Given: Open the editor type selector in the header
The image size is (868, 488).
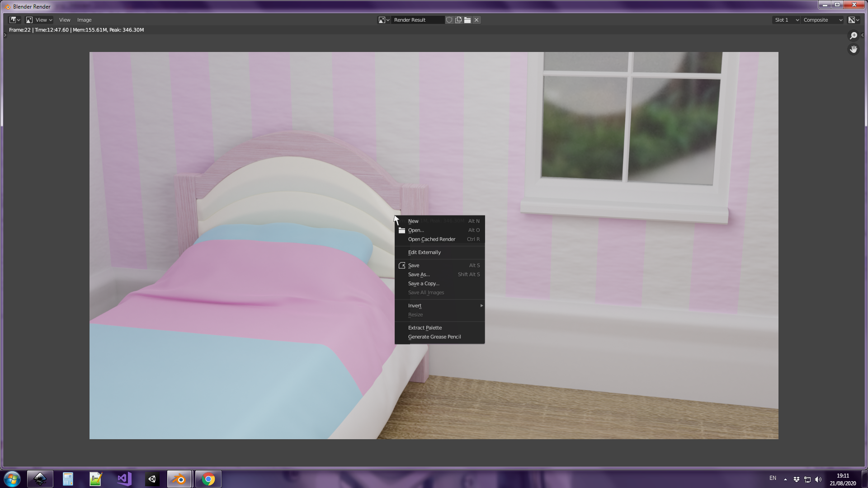Looking at the screenshot, I should pyautogui.click(x=15, y=20).
